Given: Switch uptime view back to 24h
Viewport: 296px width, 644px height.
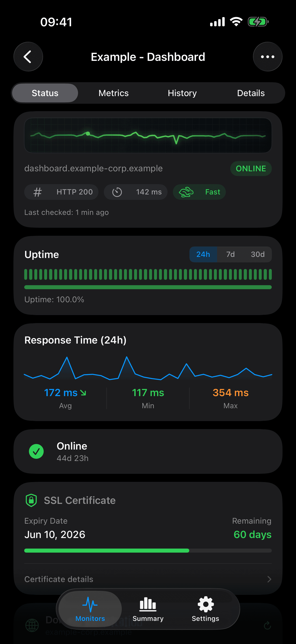Looking at the screenshot, I should point(203,254).
